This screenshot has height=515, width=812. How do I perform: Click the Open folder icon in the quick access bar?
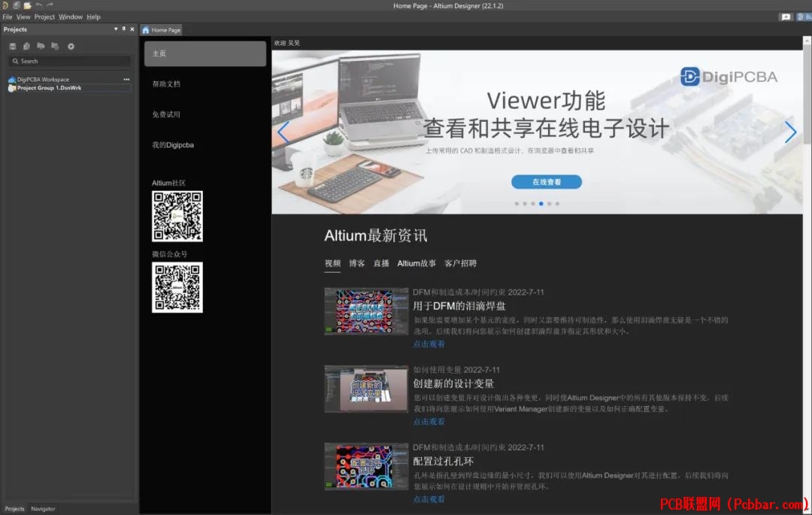point(28,5)
